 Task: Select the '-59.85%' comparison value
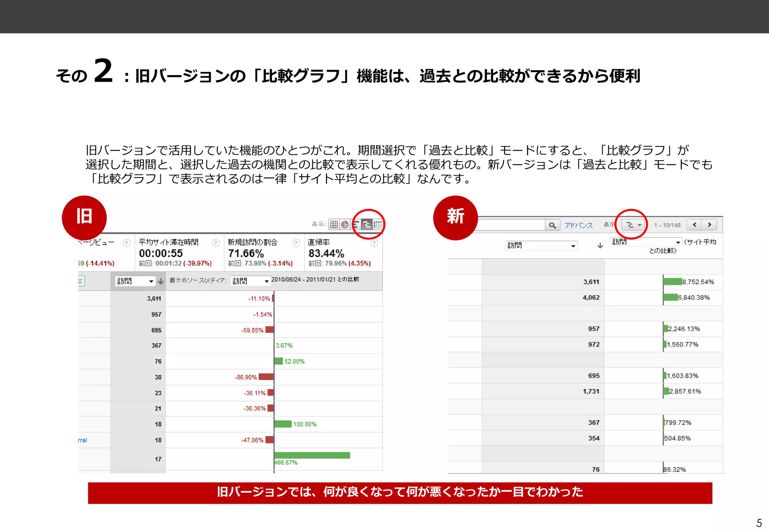[x=252, y=330]
